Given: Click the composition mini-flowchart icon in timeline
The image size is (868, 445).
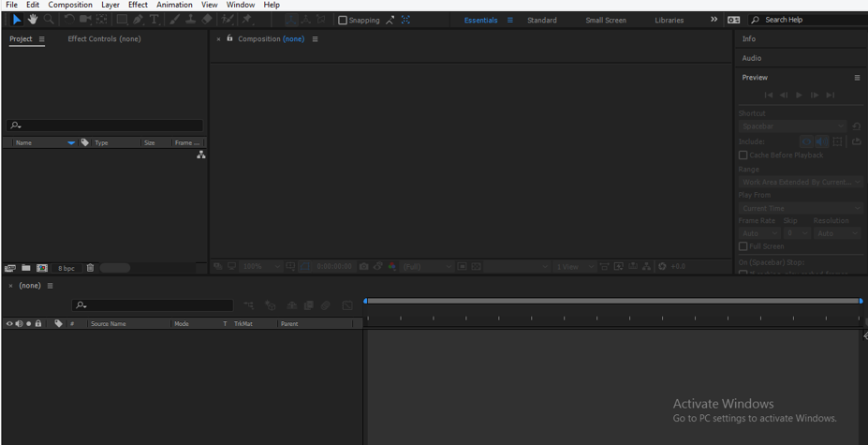Looking at the screenshot, I should (x=249, y=305).
